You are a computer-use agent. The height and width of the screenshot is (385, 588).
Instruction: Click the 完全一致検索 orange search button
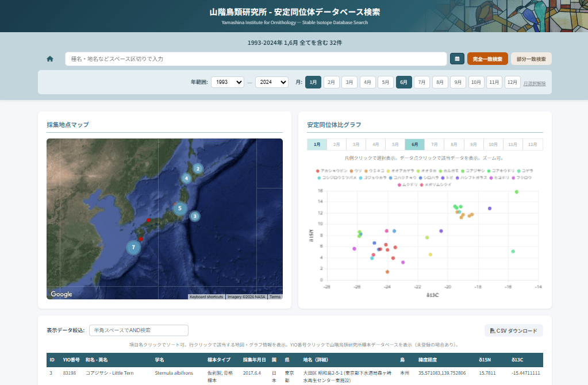click(x=487, y=59)
